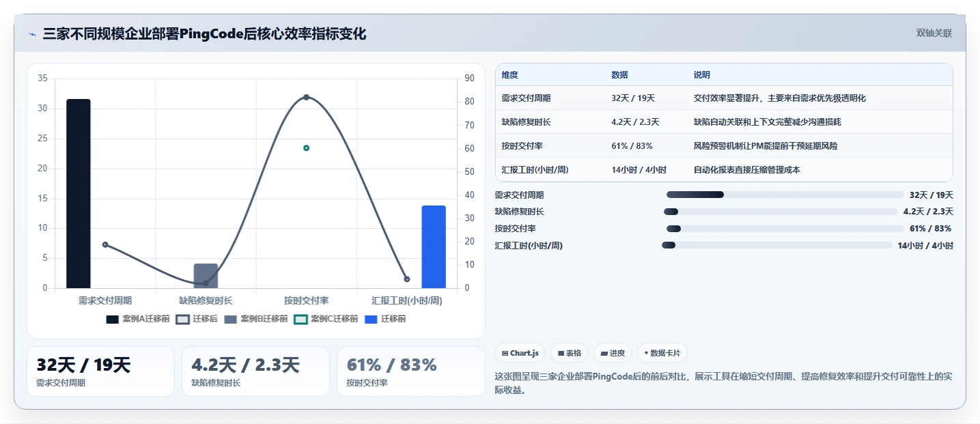
Task: Toggle the 案例B迁移前 legend item
Action: (256, 319)
